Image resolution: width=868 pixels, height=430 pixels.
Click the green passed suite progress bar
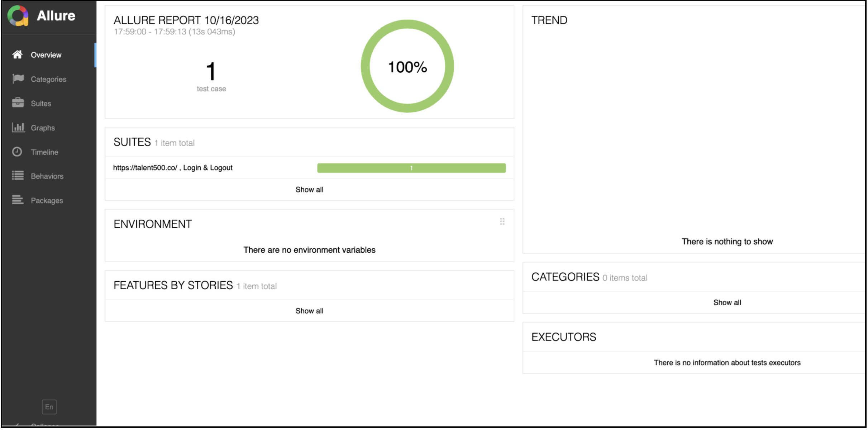point(411,168)
